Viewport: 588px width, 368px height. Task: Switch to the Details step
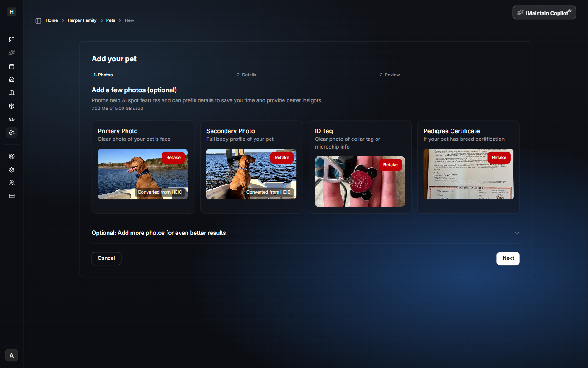coord(246,75)
